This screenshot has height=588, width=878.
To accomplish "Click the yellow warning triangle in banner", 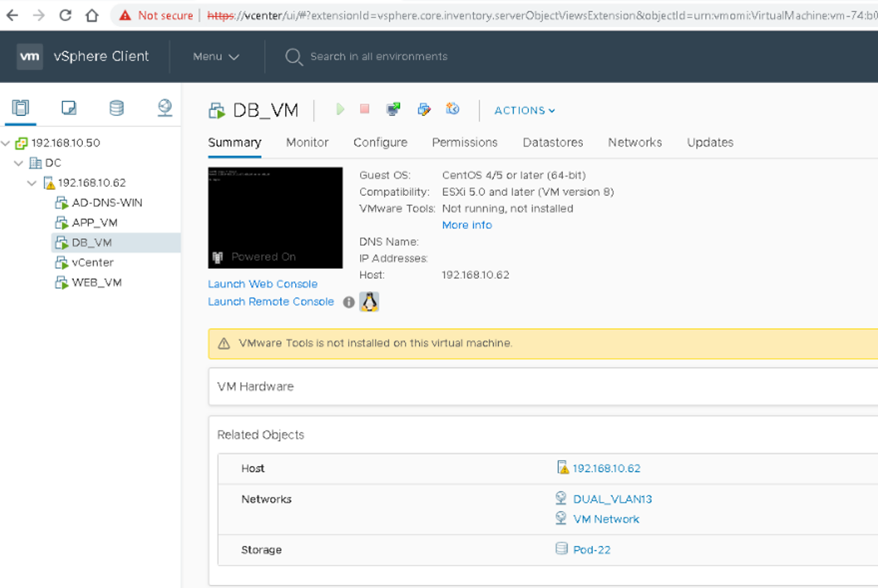I will 224,343.
